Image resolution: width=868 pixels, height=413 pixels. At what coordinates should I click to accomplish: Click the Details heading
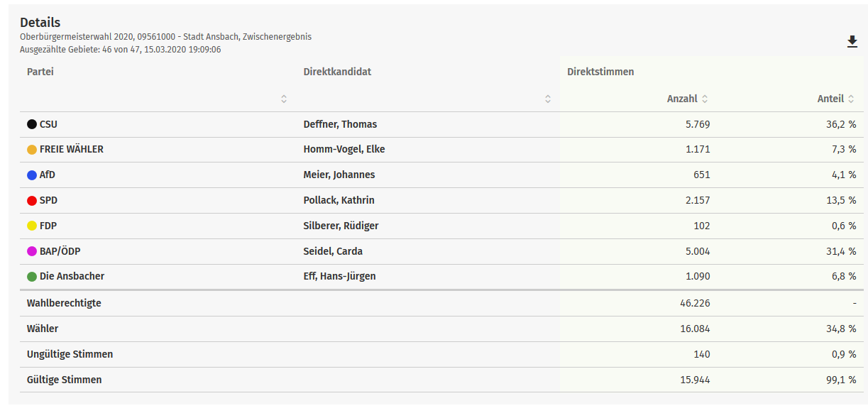[x=40, y=23]
